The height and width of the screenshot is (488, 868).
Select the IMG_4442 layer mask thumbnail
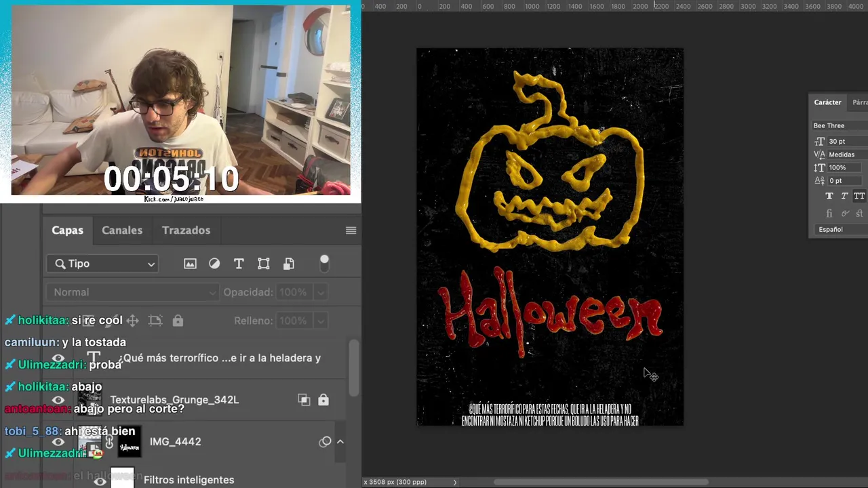[x=130, y=442]
